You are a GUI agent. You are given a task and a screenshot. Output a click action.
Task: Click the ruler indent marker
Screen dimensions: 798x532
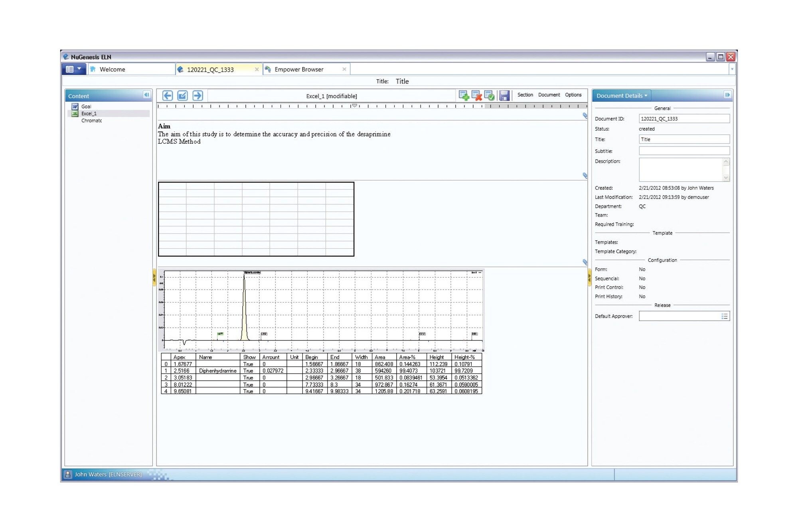click(354, 106)
